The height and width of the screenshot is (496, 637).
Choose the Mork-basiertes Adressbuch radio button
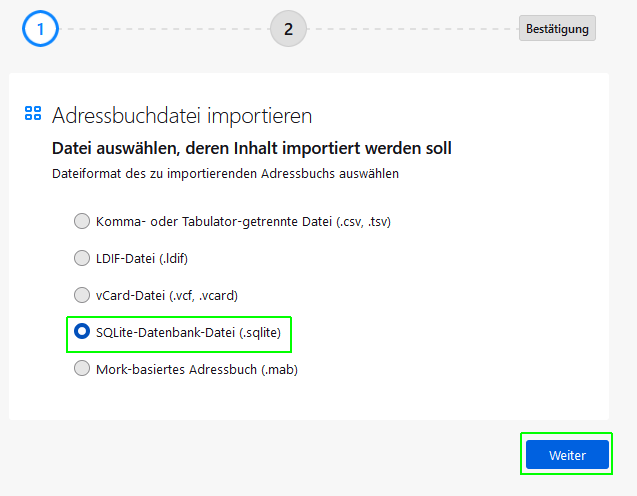(x=82, y=369)
